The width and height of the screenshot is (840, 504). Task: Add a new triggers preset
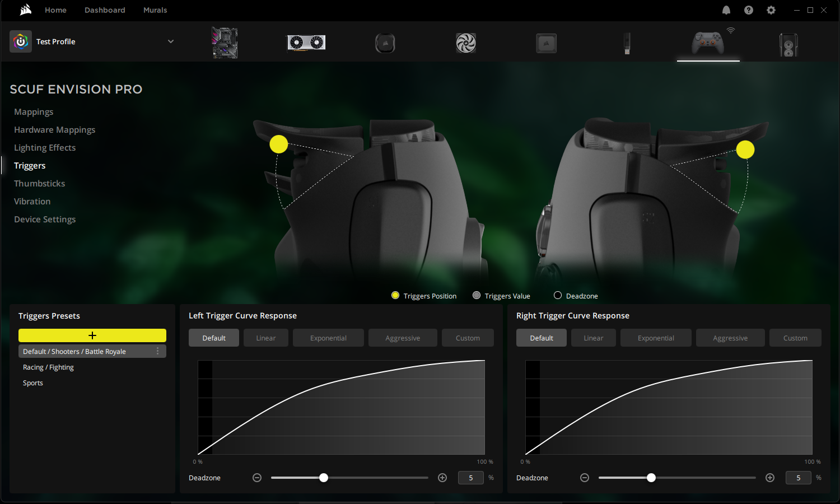point(92,335)
